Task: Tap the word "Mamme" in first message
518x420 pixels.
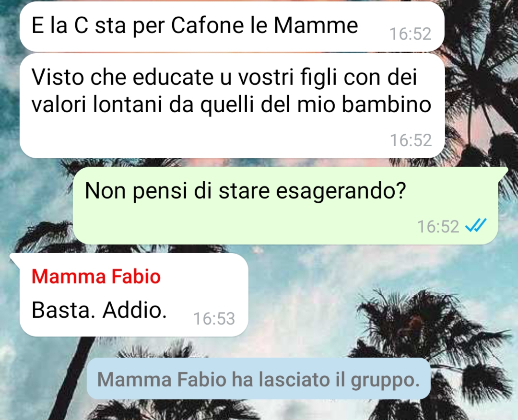Action: coord(316,25)
